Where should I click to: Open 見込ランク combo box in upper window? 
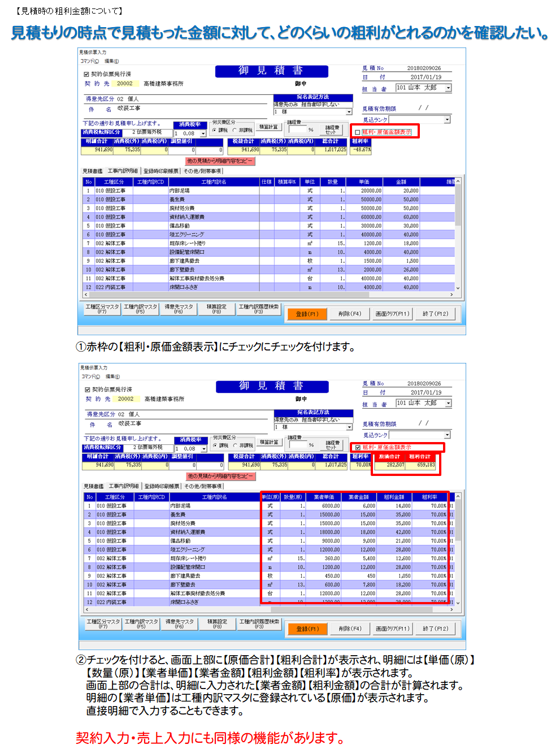click(x=447, y=120)
